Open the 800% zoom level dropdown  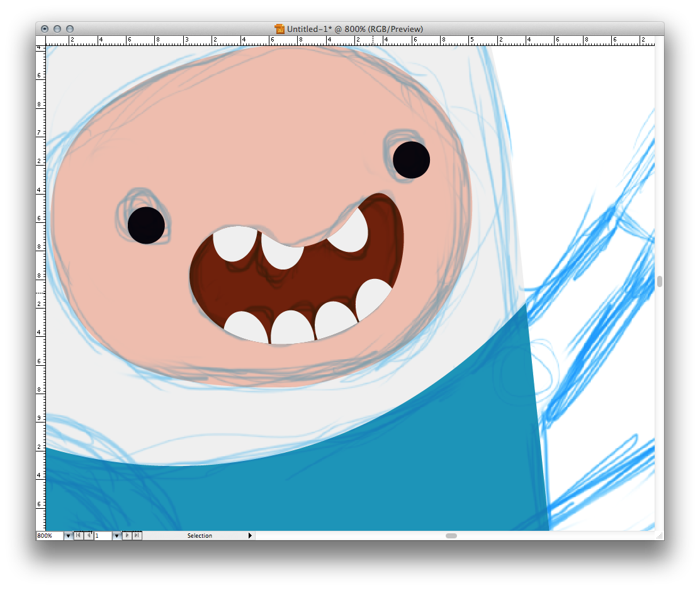click(x=68, y=536)
